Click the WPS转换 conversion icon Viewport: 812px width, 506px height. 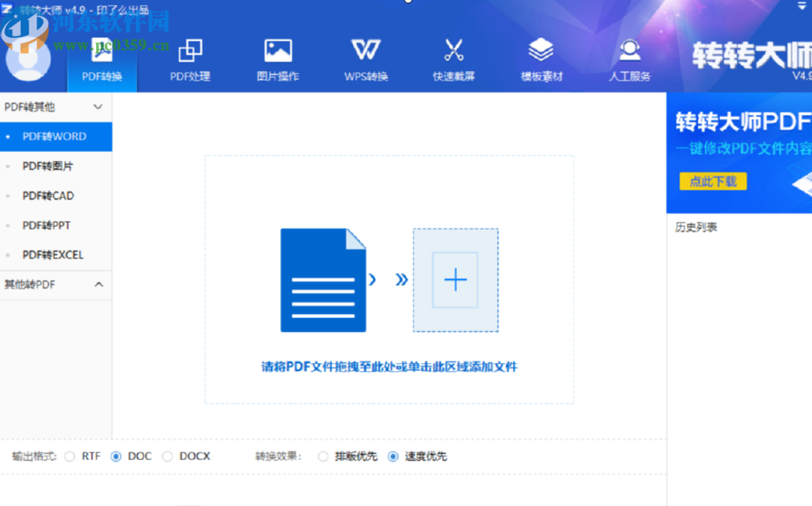point(365,52)
